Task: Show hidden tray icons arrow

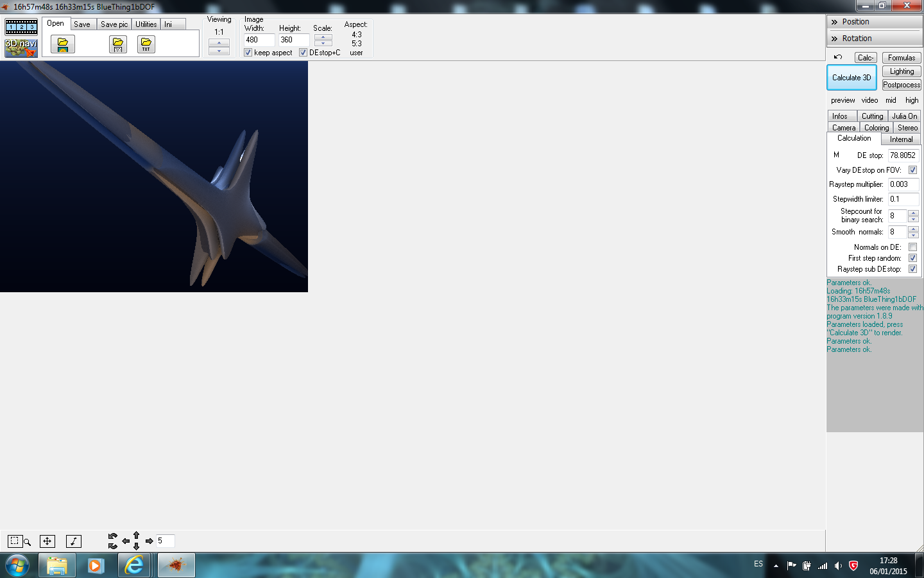Action: pos(776,566)
